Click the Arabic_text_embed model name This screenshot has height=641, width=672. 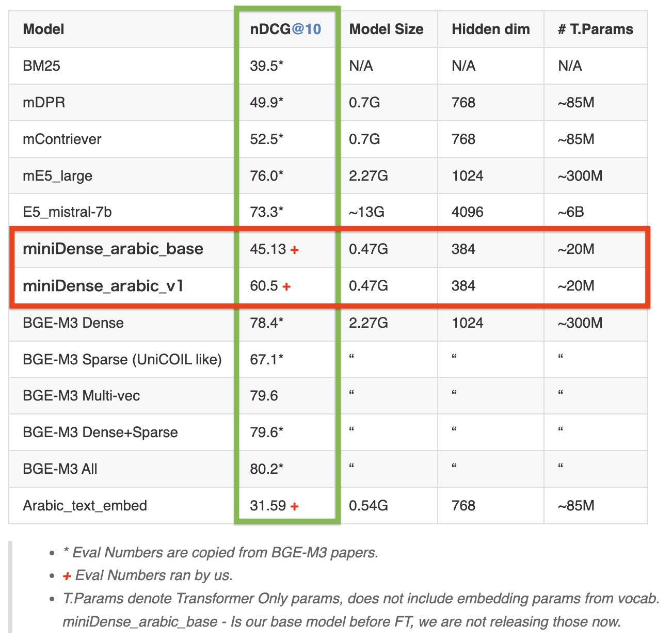click(x=85, y=506)
